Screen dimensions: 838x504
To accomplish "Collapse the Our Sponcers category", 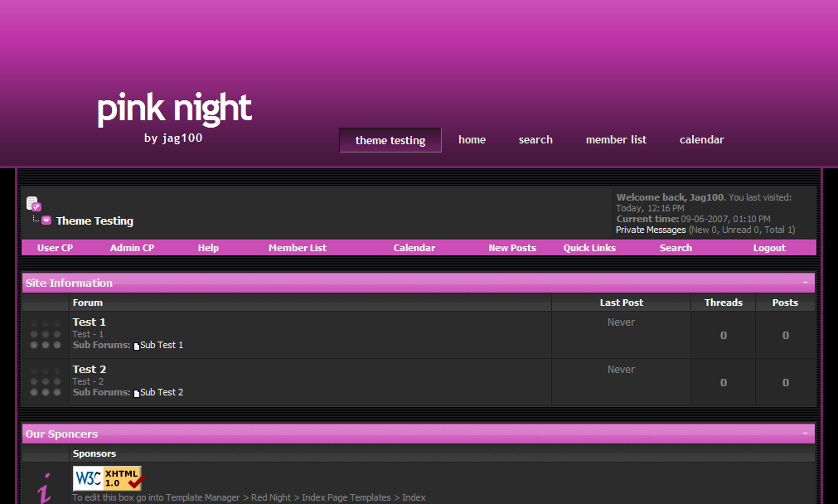I will (805, 434).
